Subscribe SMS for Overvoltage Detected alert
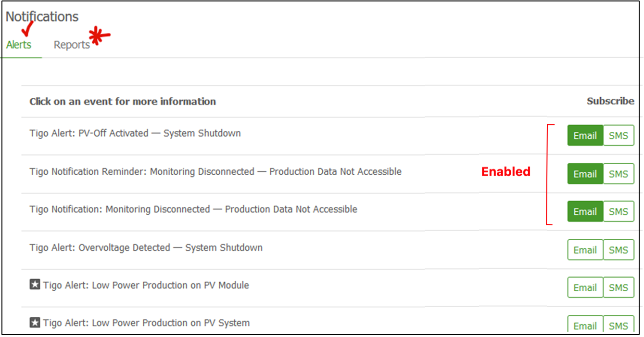 click(619, 250)
